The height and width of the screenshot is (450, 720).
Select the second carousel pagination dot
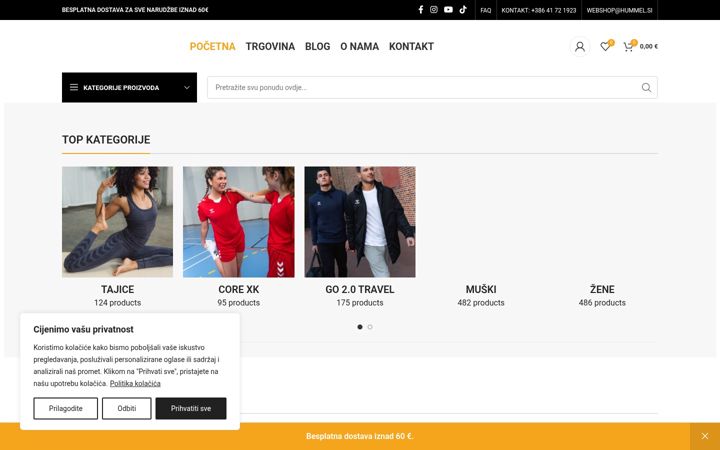click(x=370, y=327)
